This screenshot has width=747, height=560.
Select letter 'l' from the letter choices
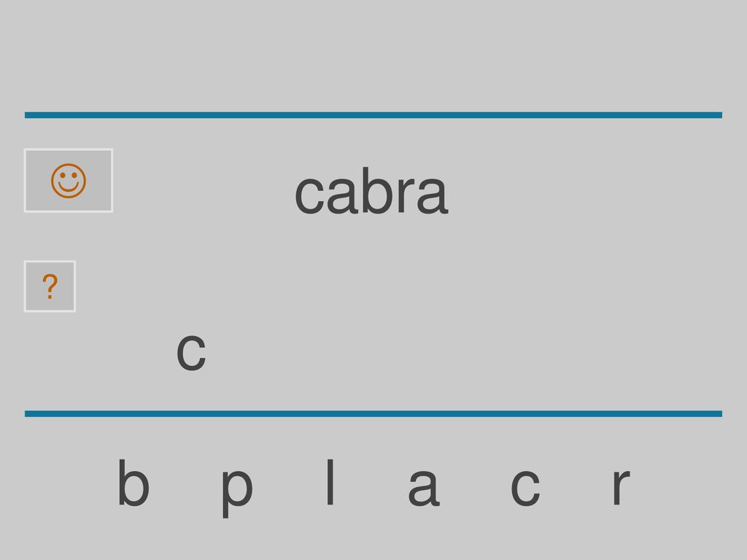(x=330, y=482)
